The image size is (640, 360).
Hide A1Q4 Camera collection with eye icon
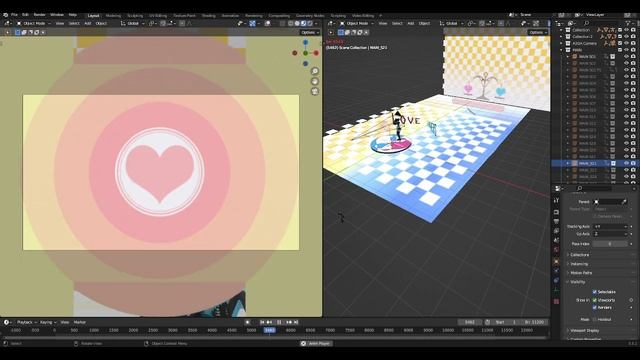(627, 43)
